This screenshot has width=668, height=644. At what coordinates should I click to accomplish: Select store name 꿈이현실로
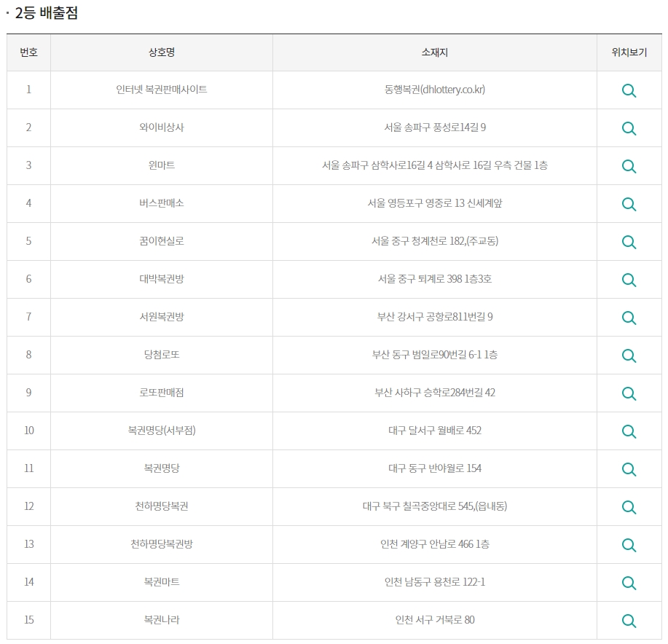point(162,241)
